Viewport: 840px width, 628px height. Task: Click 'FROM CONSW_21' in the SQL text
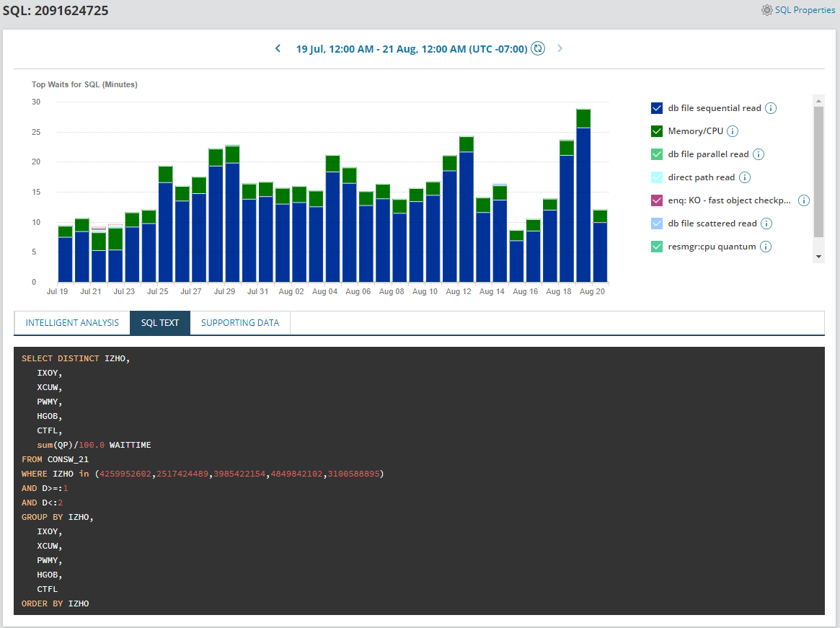coord(56,459)
